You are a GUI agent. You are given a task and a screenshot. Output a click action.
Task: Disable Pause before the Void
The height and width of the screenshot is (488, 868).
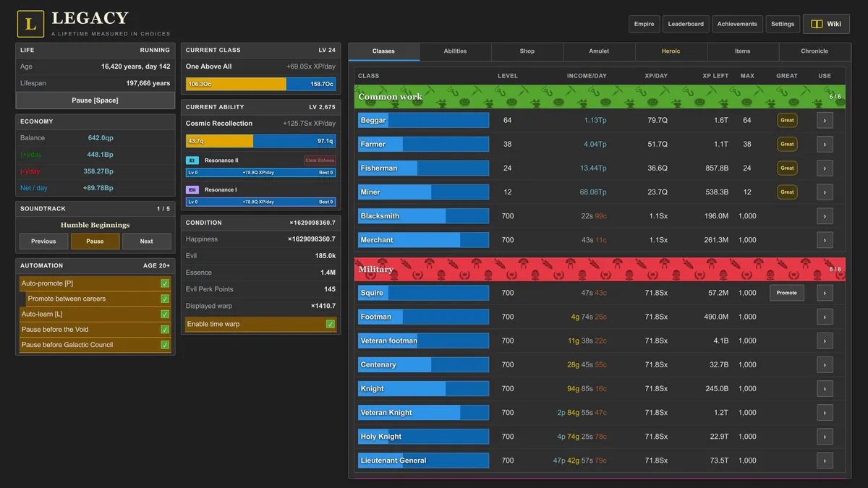point(165,330)
